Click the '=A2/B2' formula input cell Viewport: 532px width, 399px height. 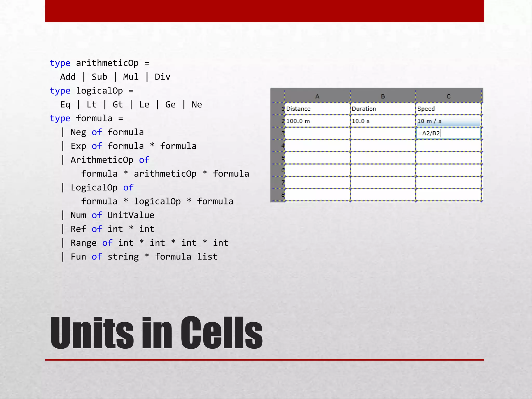coord(448,133)
